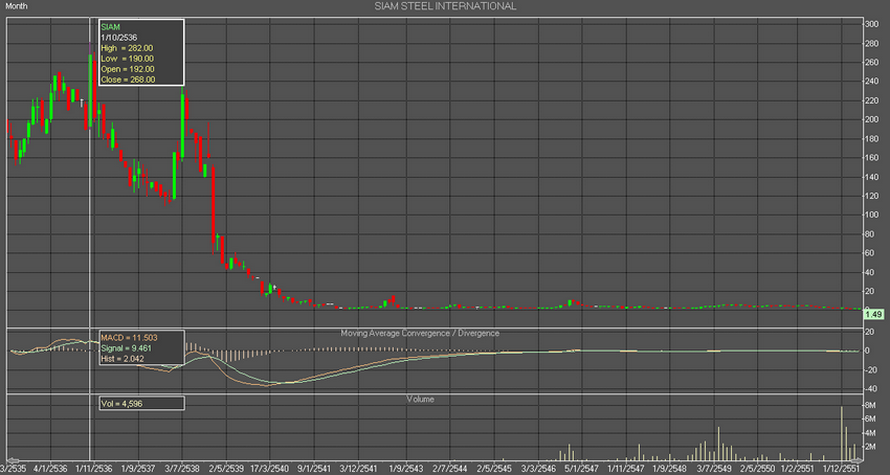Click the 3/12/2541 date axis label
The height and width of the screenshot is (475, 890).
(358, 469)
